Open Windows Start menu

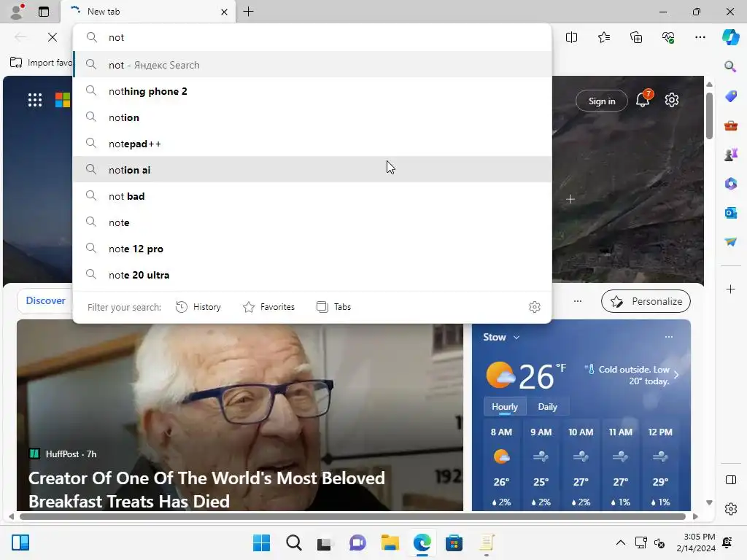pyautogui.click(x=261, y=542)
